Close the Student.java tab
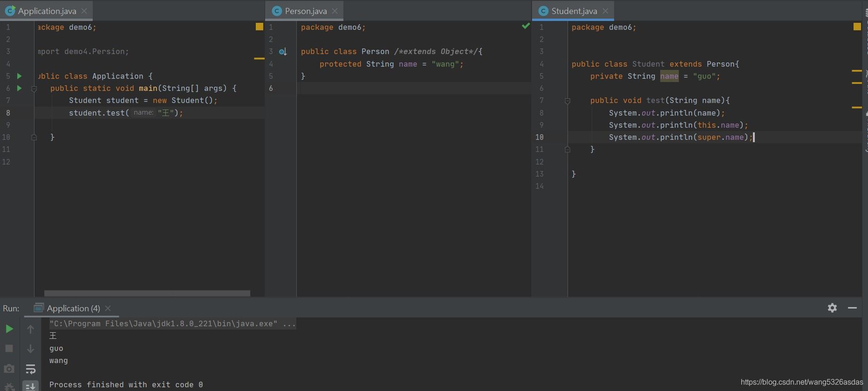This screenshot has width=868, height=391. (605, 11)
